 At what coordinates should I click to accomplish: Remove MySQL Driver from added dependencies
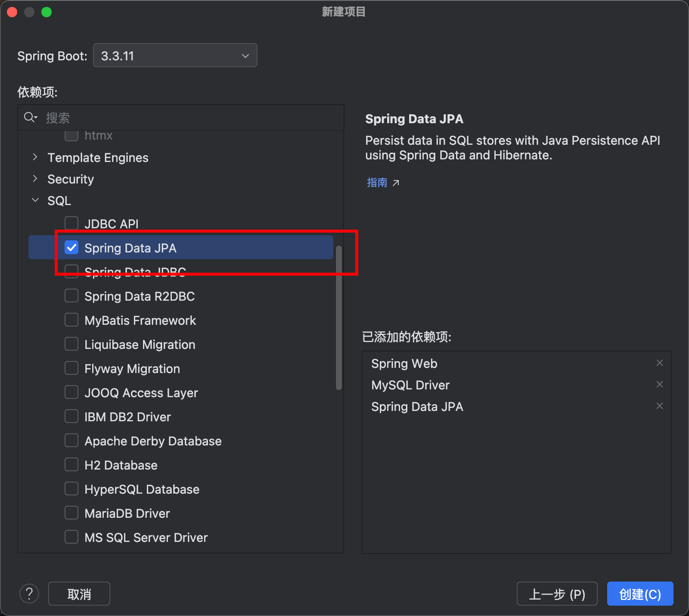pos(659,384)
